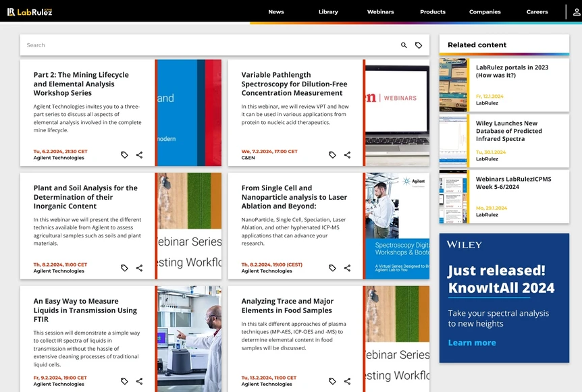Share the Single Cell and Nanoparticle webinar
Image resolution: width=582 pixels, height=392 pixels.
pos(347,268)
